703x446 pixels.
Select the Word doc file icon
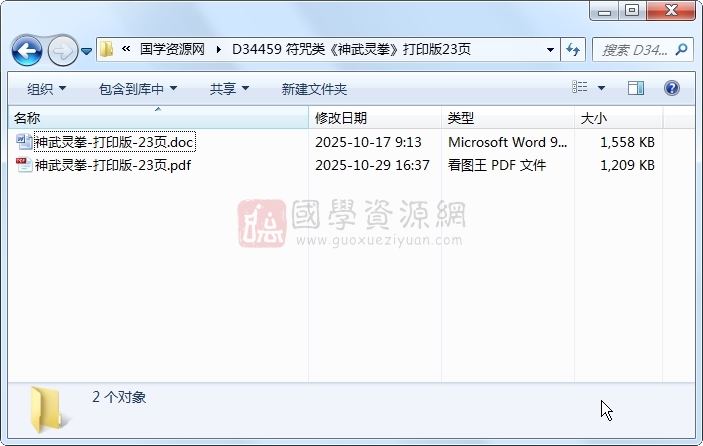click(24, 142)
